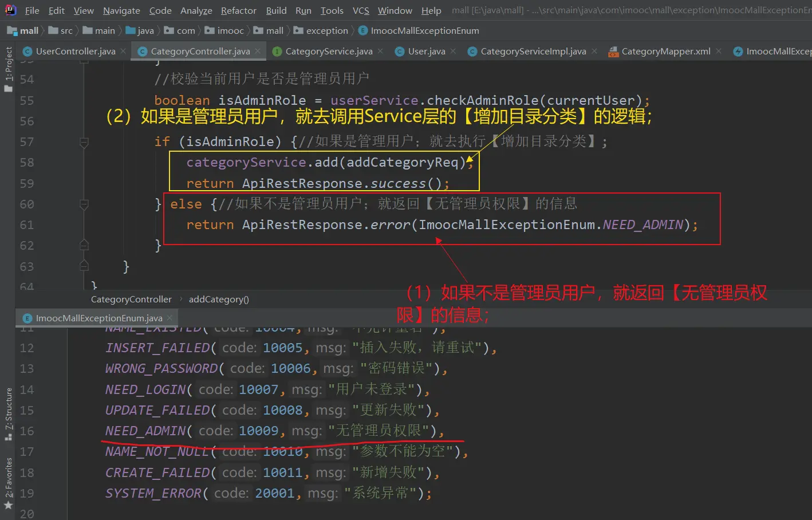Switch to the CategoryServiceImpl.java tab

533,52
